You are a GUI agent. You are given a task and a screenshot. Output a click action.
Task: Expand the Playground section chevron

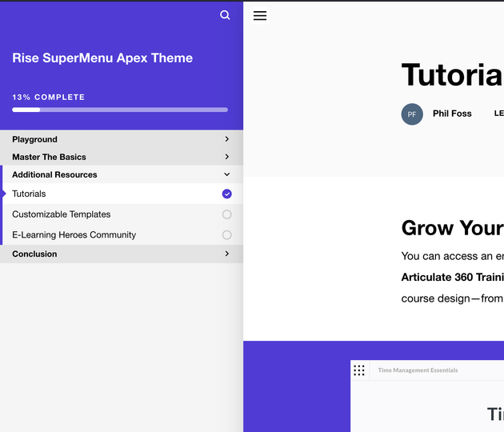point(227,139)
